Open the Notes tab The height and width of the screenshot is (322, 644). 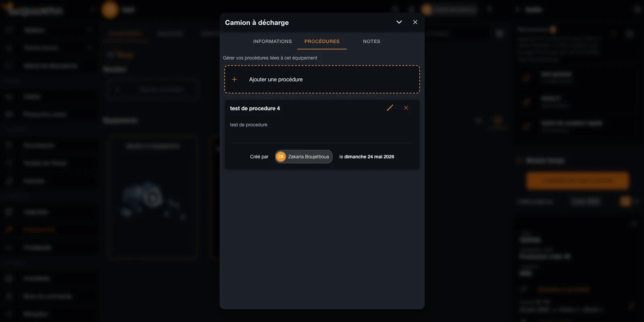click(x=372, y=41)
